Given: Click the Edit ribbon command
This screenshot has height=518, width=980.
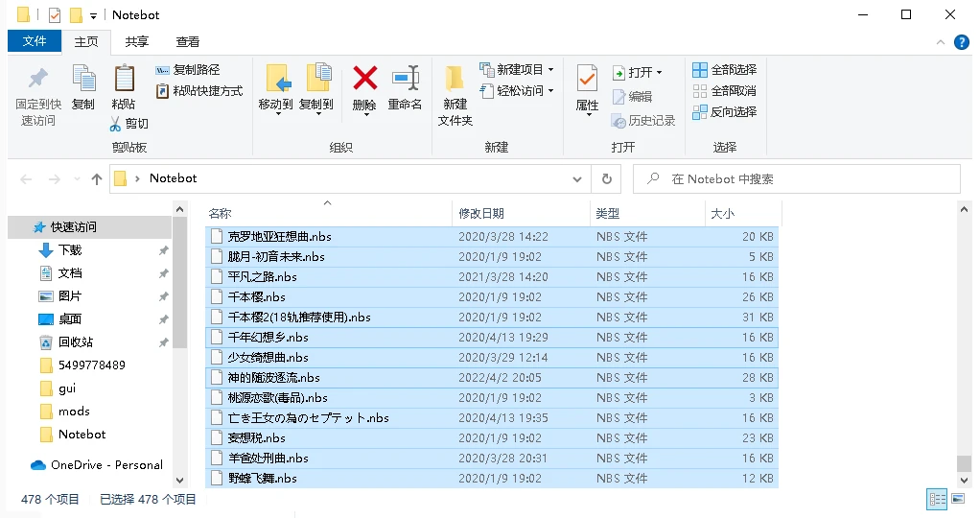Looking at the screenshot, I should tap(632, 96).
